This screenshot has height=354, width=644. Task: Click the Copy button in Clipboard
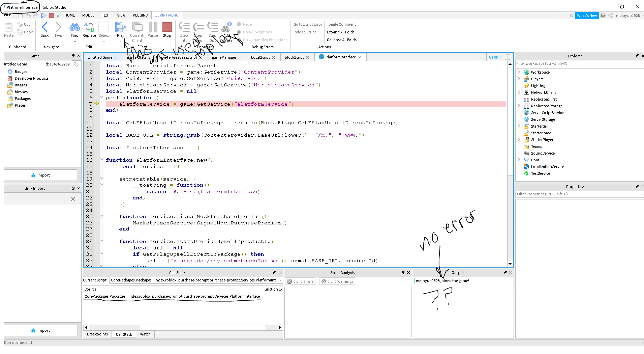point(25,32)
